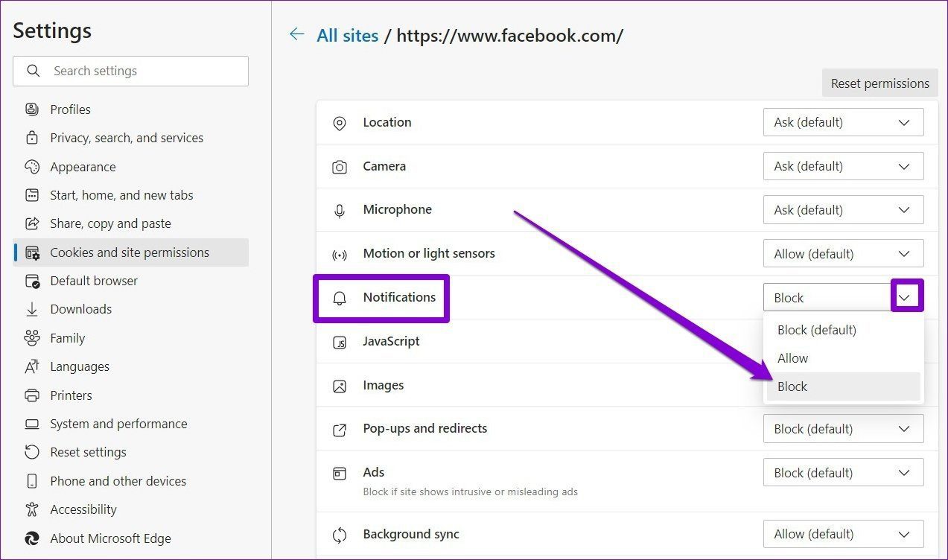Click the Pop-ups and redirects icon
This screenshot has width=948, height=560.
coord(340,429)
